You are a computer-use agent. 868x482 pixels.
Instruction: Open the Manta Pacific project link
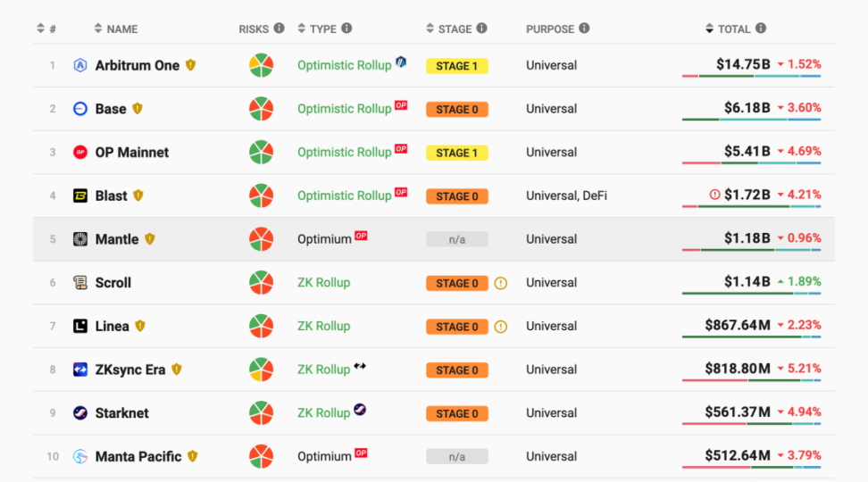pyautogui.click(x=138, y=457)
